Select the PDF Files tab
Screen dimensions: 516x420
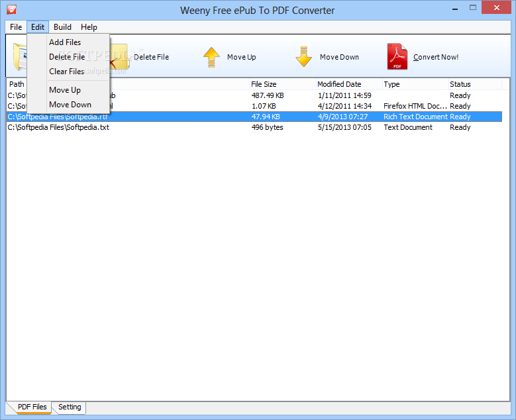pos(32,407)
